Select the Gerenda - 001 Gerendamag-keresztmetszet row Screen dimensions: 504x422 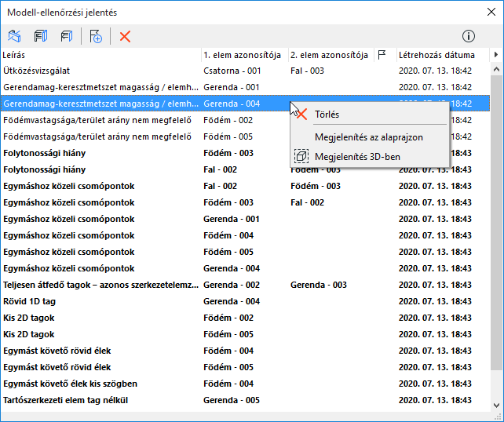pos(246,87)
